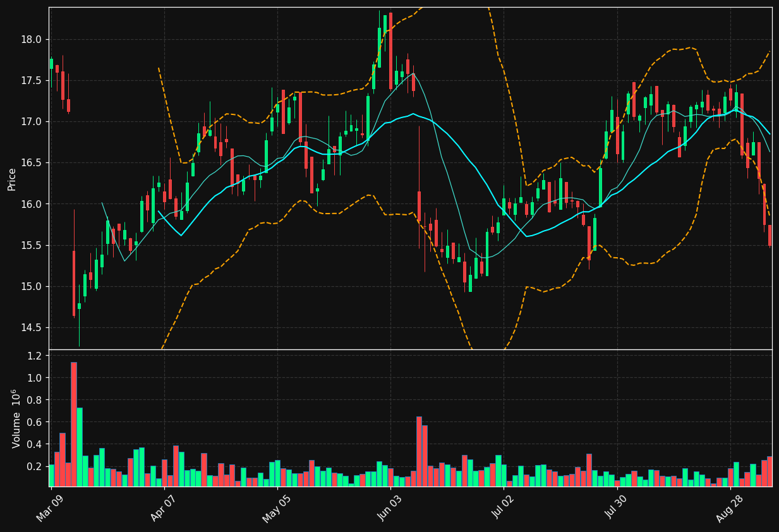Click the Jun 03 date label

coord(390,509)
